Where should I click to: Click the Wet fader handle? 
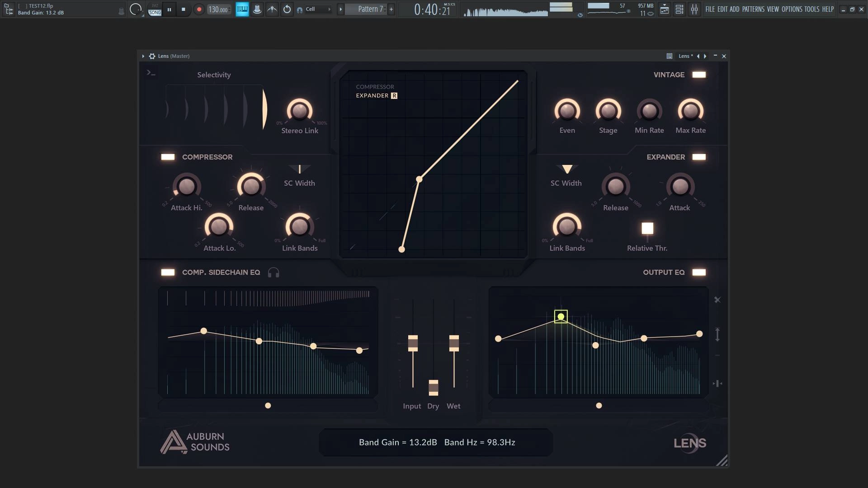click(x=454, y=343)
